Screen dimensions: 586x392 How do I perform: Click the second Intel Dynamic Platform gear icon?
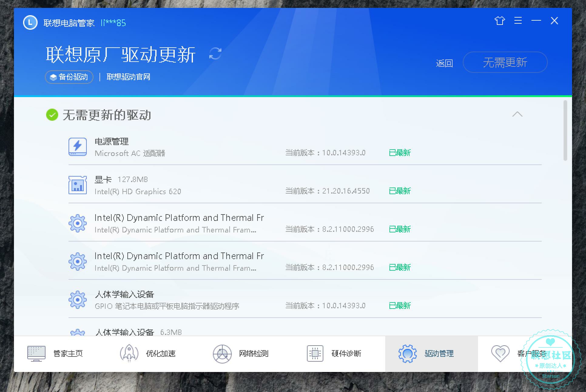(78, 262)
